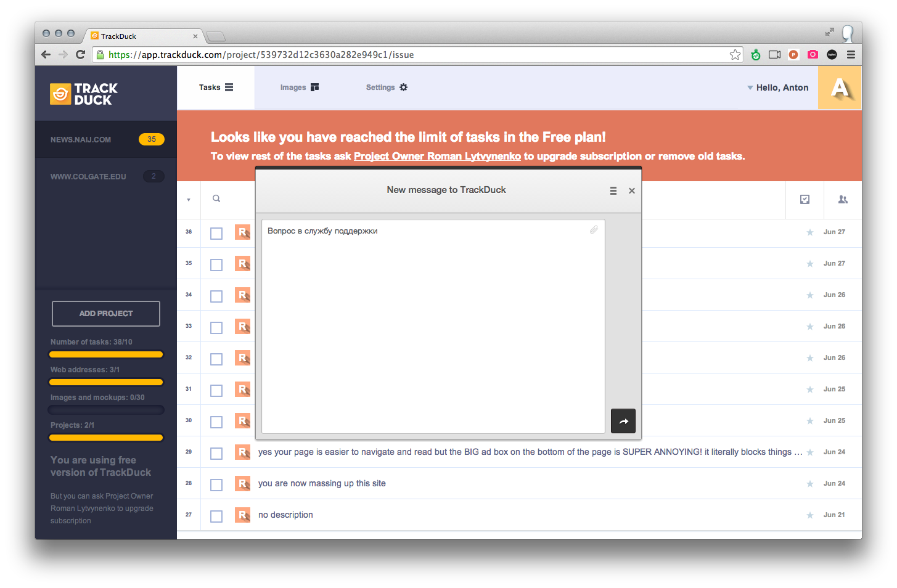Select the NEWS.NAIJ.COM project
Viewport: 897px width, 588px height.
[106, 139]
